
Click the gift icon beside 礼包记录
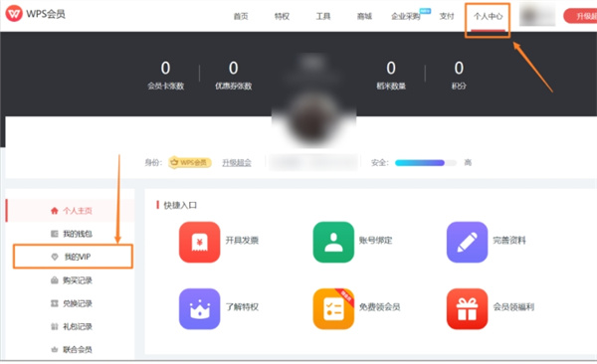pyautogui.click(x=55, y=326)
